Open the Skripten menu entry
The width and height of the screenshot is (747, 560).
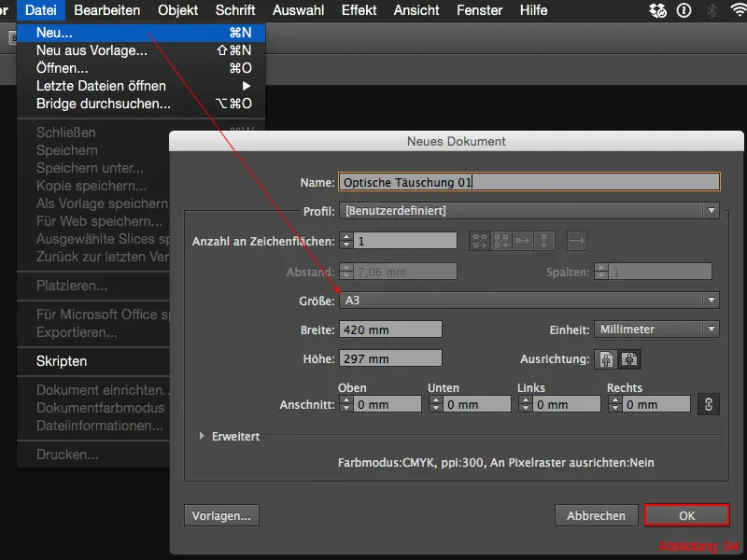point(93,361)
